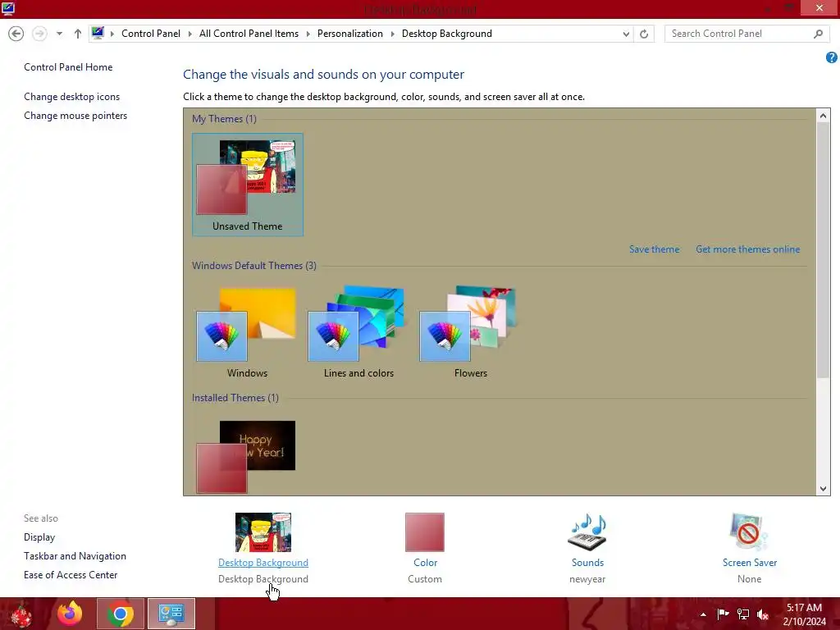Click the Start button ornament icon
The width and height of the screenshot is (840, 630).
tap(21, 614)
